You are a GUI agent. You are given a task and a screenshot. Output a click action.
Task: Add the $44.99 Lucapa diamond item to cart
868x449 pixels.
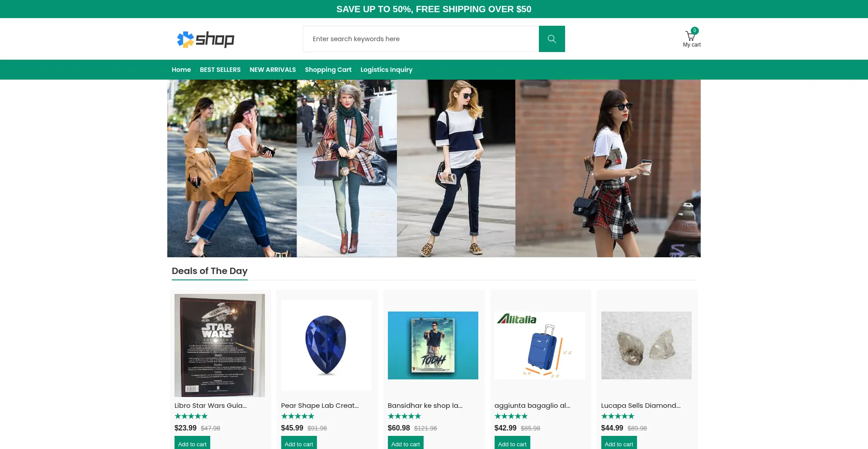tap(618, 444)
